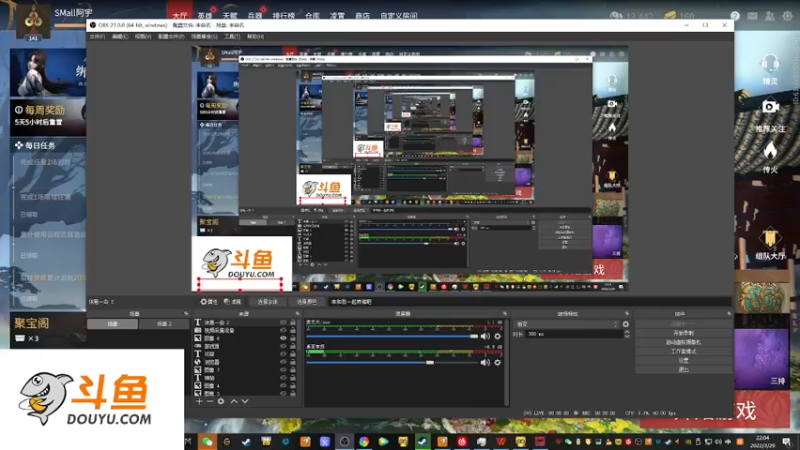Mute the 桌面音频 channel speaker icon

click(x=485, y=362)
